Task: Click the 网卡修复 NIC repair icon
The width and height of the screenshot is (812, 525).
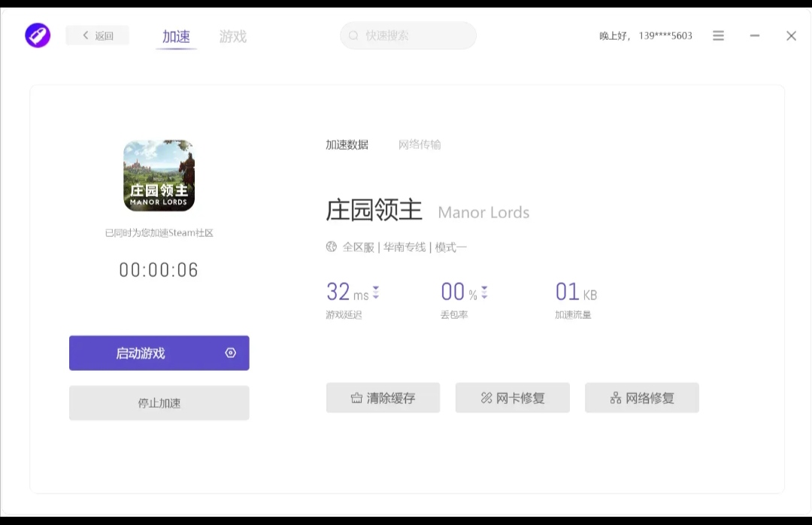Action: pos(486,398)
